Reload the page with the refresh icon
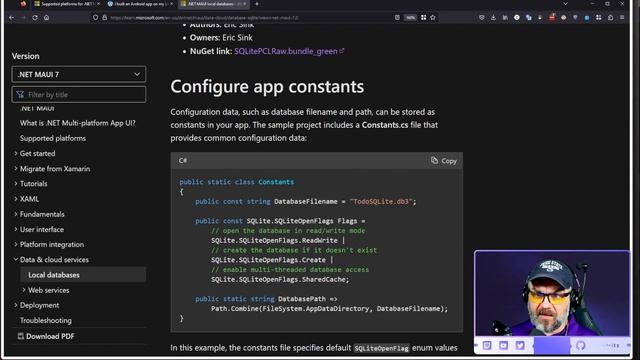This screenshot has height=360, width=640. click(x=35, y=18)
